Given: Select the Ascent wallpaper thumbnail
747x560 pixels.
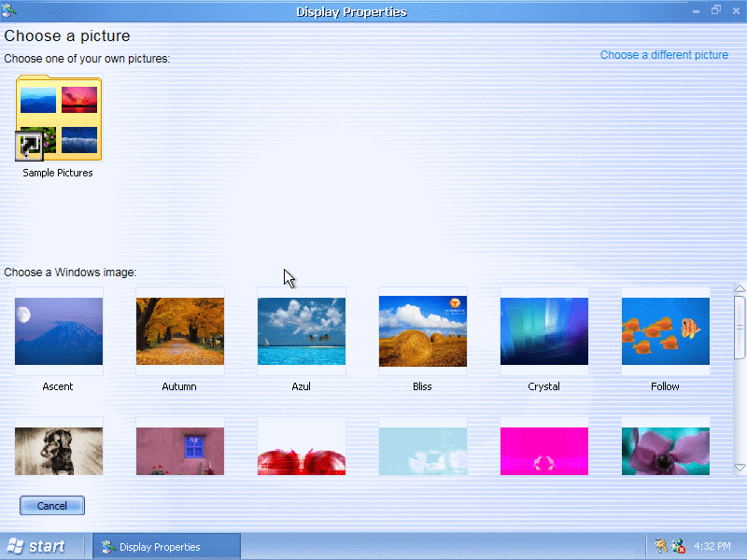Looking at the screenshot, I should (x=59, y=331).
